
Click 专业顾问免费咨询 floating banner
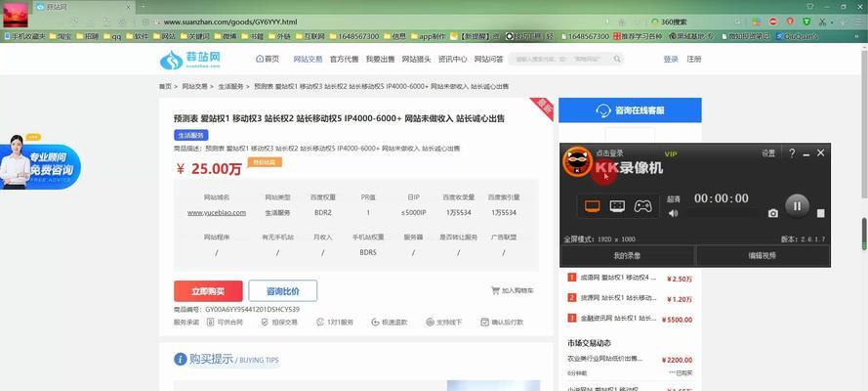click(40, 161)
